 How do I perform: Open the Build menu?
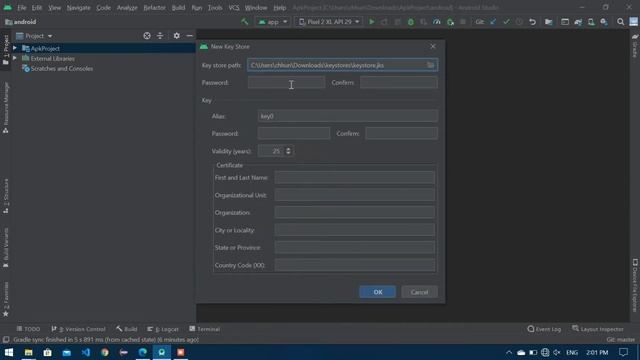178,7
